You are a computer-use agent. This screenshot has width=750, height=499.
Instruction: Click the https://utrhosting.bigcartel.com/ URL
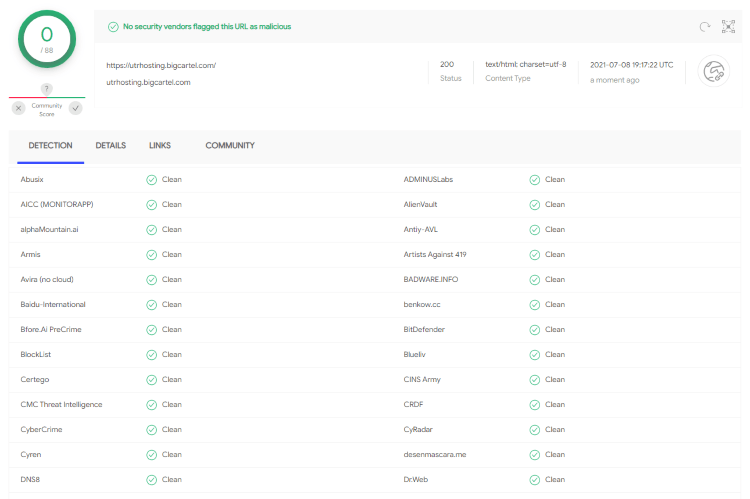pyautogui.click(x=161, y=65)
